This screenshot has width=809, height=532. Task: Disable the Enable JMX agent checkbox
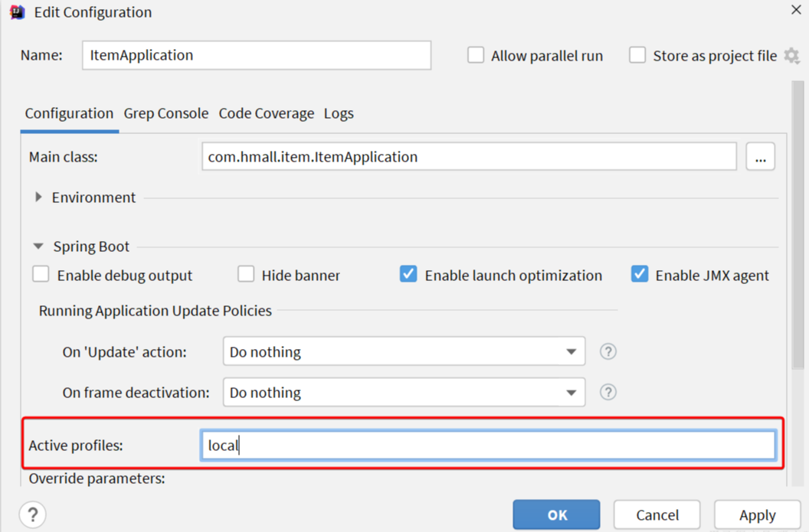point(640,274)
